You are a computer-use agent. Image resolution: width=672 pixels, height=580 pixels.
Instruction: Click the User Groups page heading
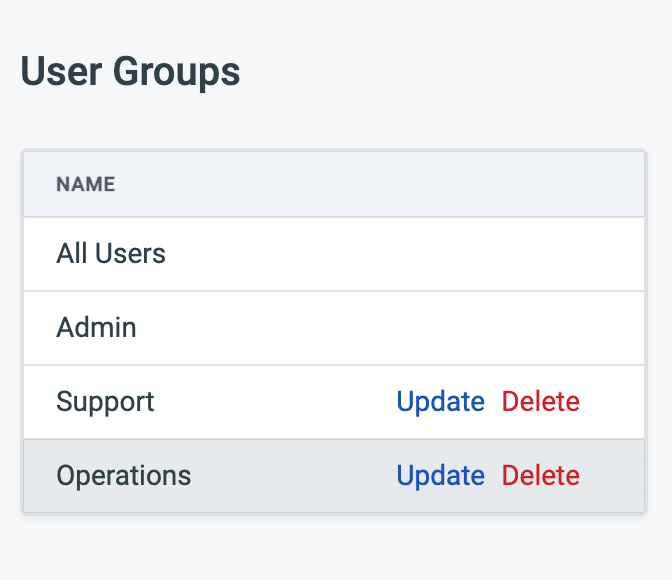pos(130,72)
